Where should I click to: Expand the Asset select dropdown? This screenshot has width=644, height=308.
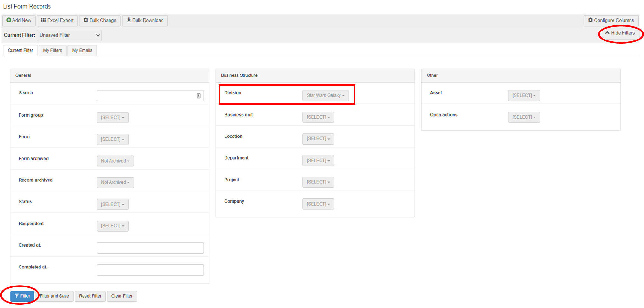(x=524, y=95)
